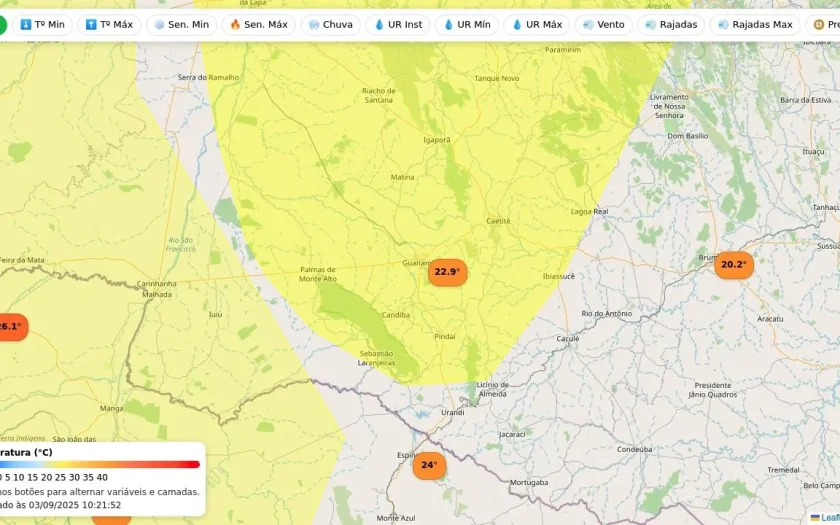Click the blue down-arrow icon in Tº Min

pyautogui.click(x=26, y=25)
